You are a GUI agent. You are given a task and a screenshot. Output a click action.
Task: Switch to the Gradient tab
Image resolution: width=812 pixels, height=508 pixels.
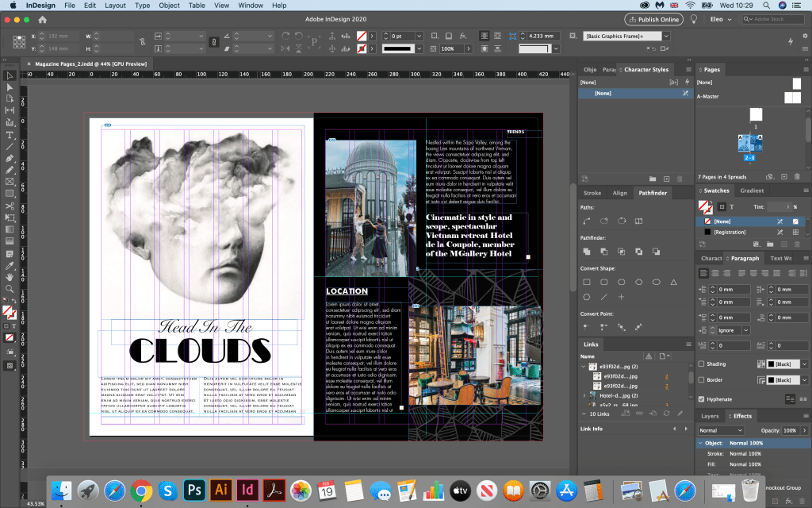(752, 191)
